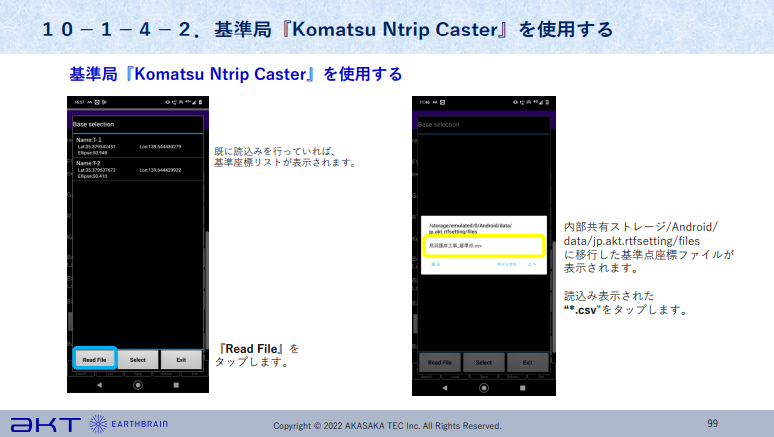Tap Read File button in left phone
Viewport: 774px width, 437px height.
click(x=94, y=359)
